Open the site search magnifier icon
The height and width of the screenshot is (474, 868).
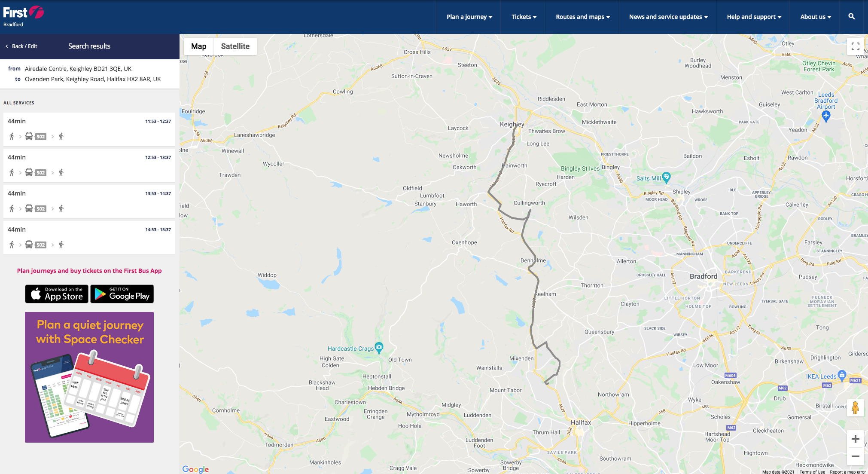point(852,17)
